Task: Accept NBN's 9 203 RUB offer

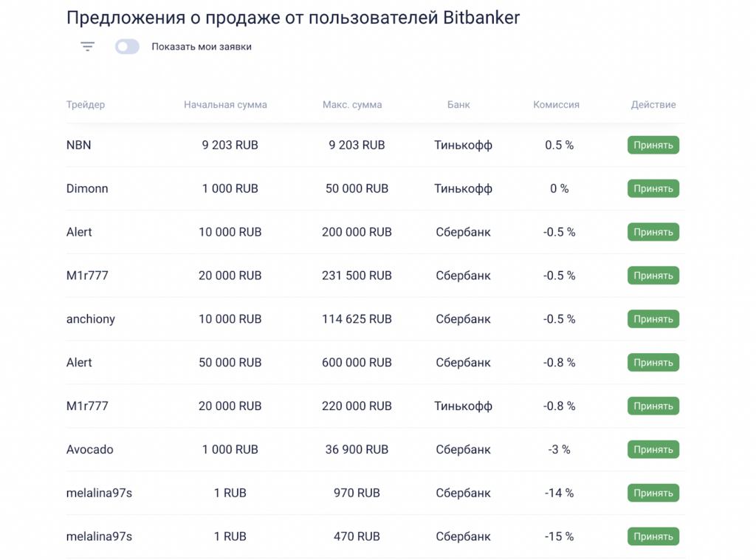Action: point(653,145)
